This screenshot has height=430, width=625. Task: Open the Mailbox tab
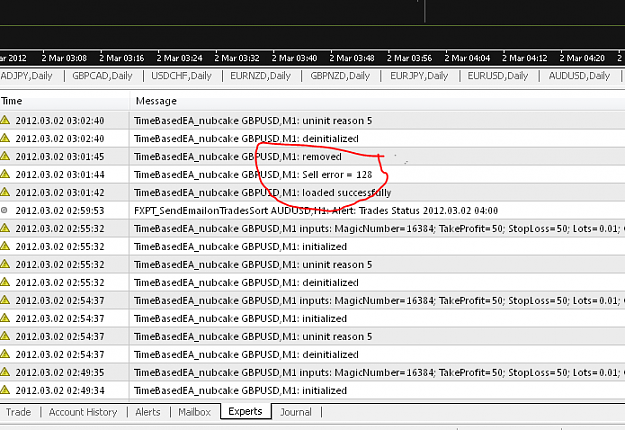point(195,412)
